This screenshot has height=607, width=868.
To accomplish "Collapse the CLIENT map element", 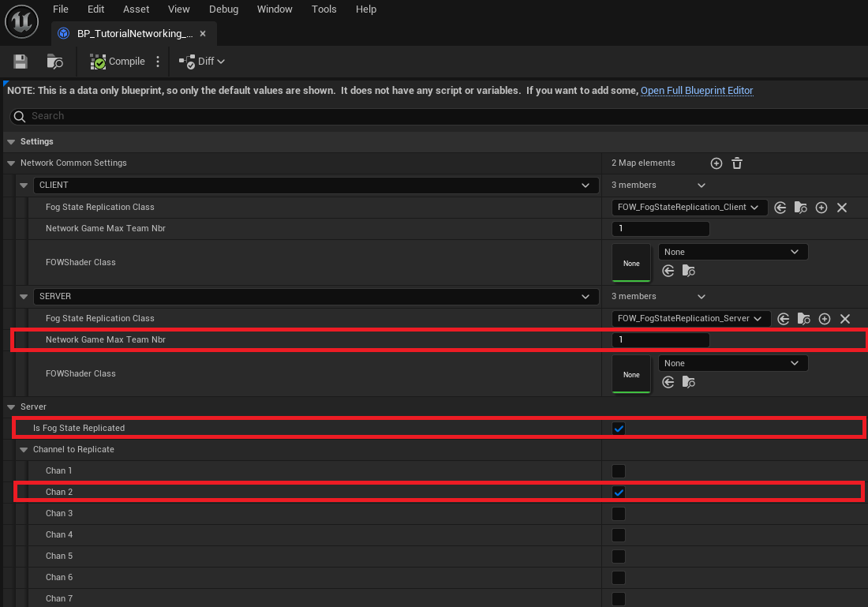I will pos(24,185).
